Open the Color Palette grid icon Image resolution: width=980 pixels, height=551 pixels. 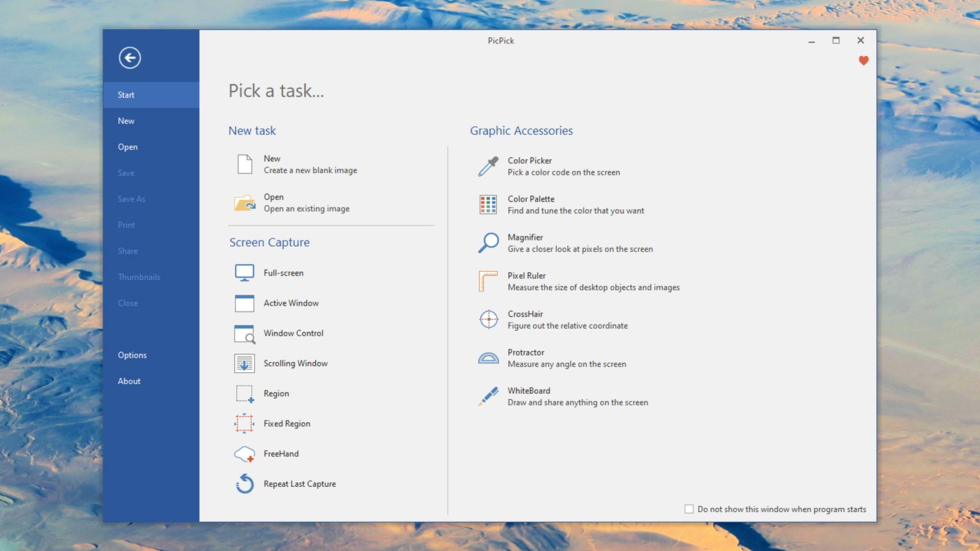click(488, 204)
